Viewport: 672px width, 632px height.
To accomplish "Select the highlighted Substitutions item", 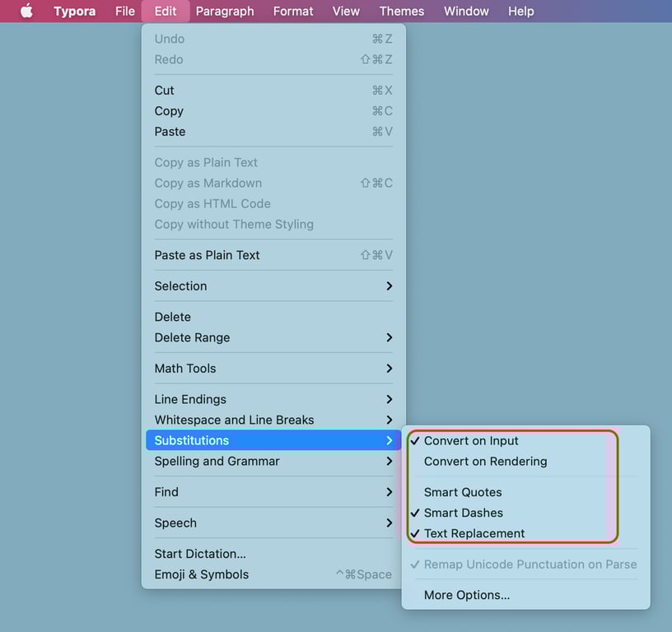I will click(x=273, y=440).
